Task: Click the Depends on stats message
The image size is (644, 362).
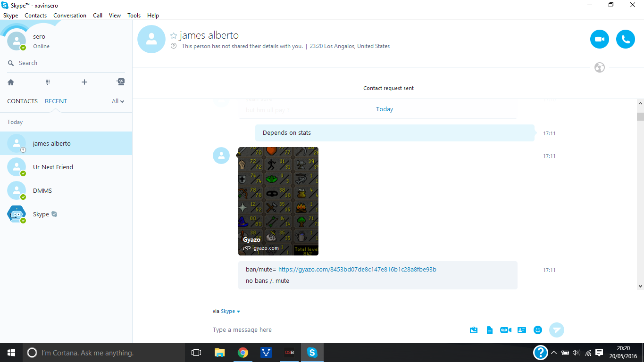Action: coord(395,133)
